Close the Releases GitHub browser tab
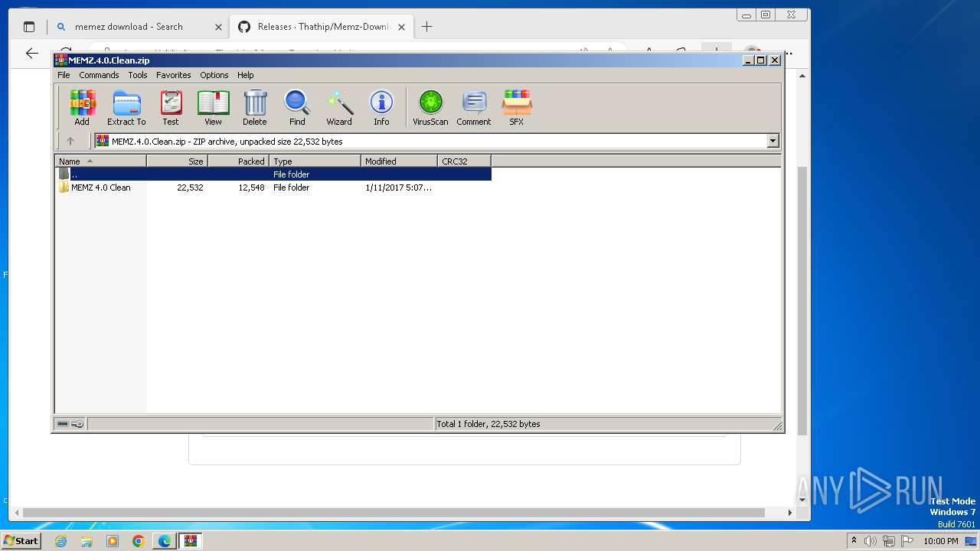980x551 pixels. click(x=401, y=27)
